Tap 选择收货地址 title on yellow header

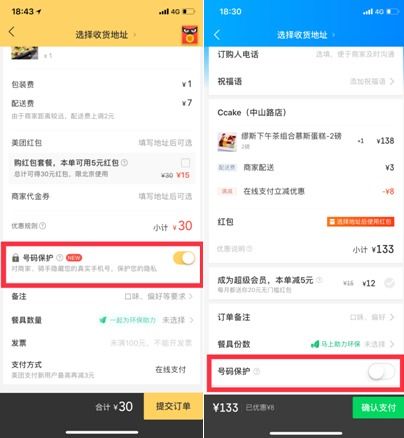pyautogui.click(x=102, y=35)
